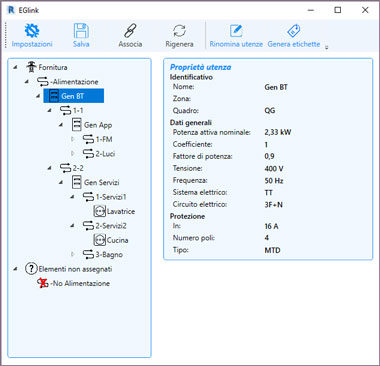Click the 2-Servizi2 circuit icon
The image size is (380, 366).
coord(88,225)
